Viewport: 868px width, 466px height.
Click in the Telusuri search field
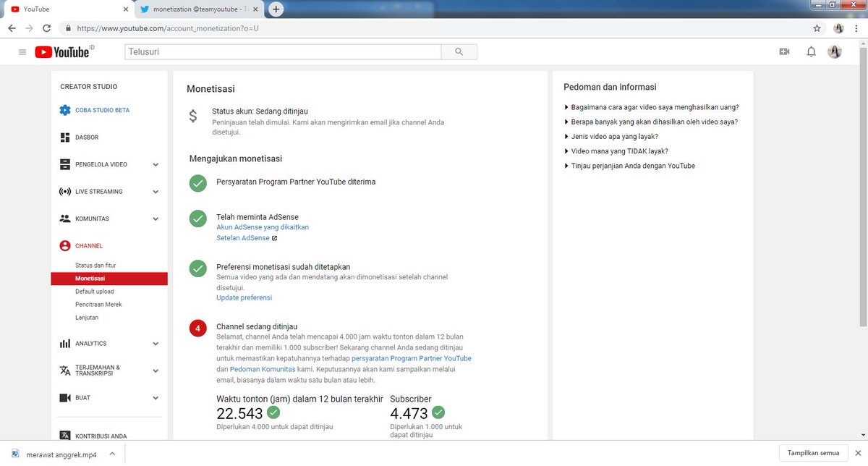(284, 52)
